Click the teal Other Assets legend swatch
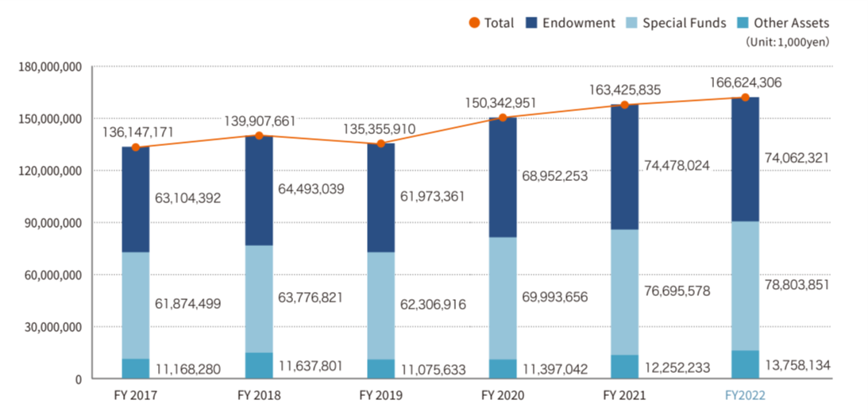This screenshot has width=868, height=419. [x=743, y=23]
